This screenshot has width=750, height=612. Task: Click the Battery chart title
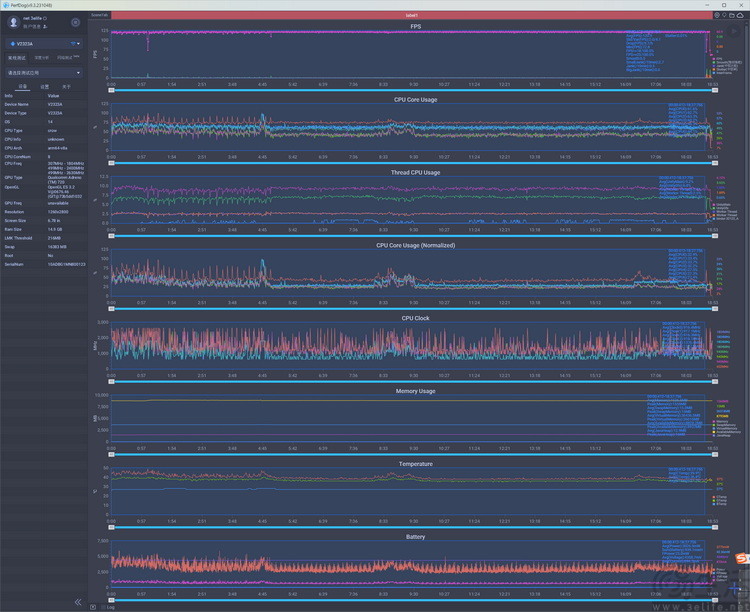(x=416, y=537)
